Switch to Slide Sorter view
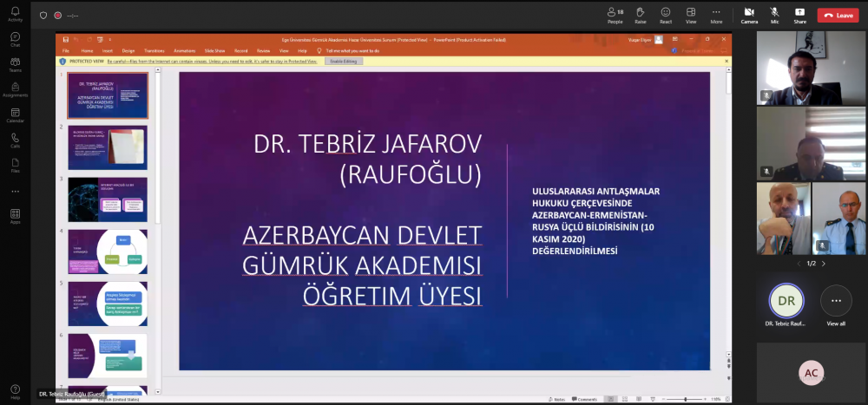 [624, 399]
